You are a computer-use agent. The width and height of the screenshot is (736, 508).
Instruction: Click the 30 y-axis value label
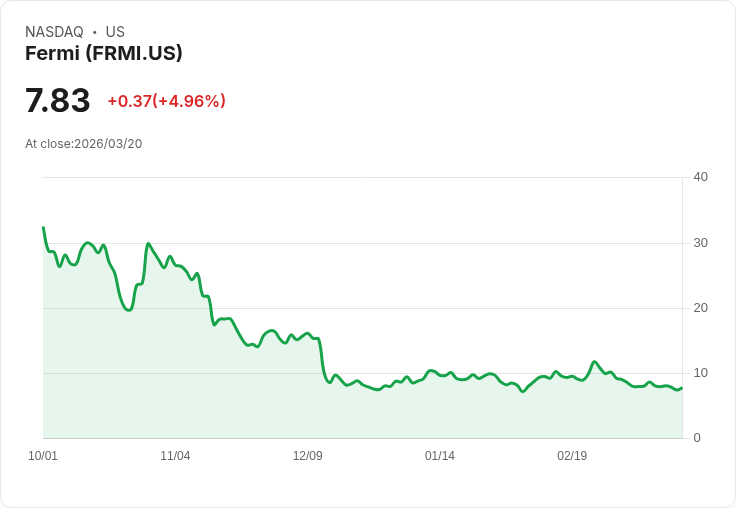(x=700, y=243)
